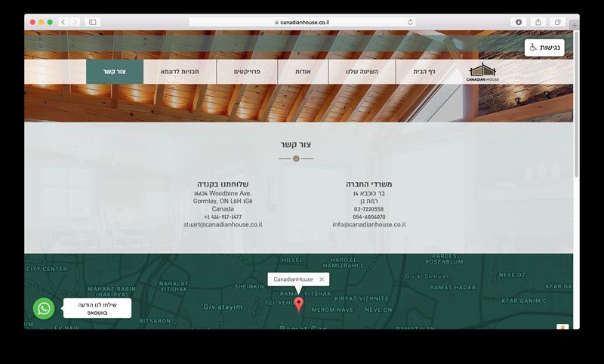Click the info@canadianhouse.co.il email link
Screen dimensions: 604x364
pyautogui.click(x=369, y=224)
